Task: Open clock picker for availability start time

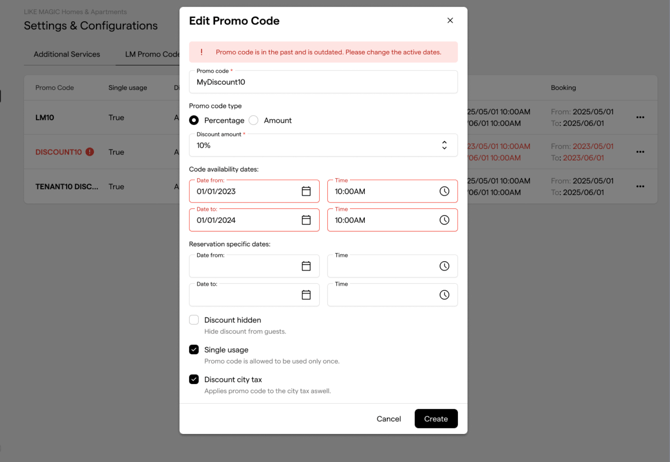Action: click(x=444, y=191)
